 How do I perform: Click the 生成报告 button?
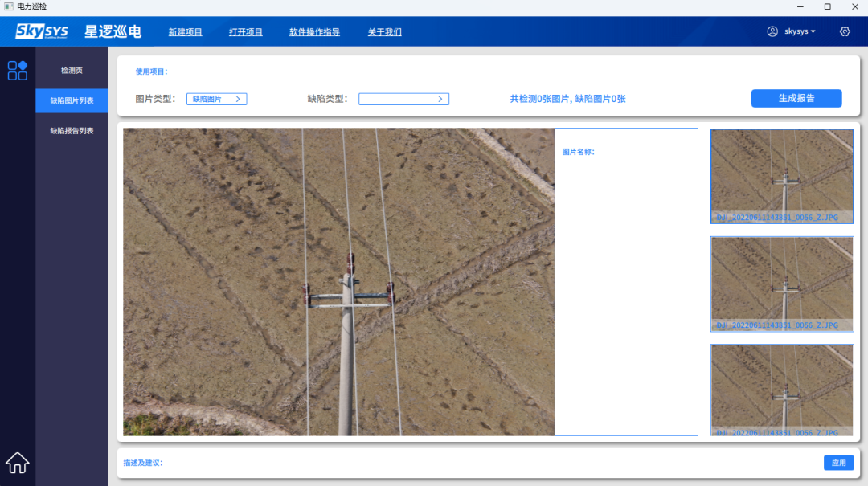(x=796, y=98)
